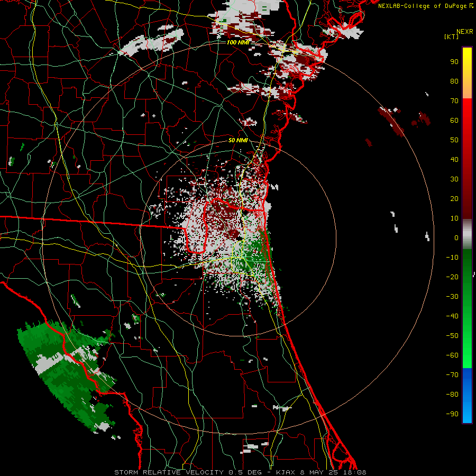The width and height of the screenshot is (476, 476).
Task: Pick the -80 scale label
Action: (x=452, y=395)
